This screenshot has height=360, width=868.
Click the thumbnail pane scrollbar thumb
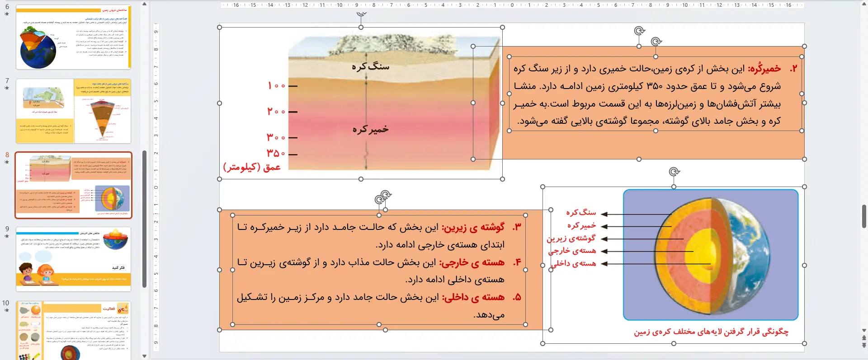[144, 219]
